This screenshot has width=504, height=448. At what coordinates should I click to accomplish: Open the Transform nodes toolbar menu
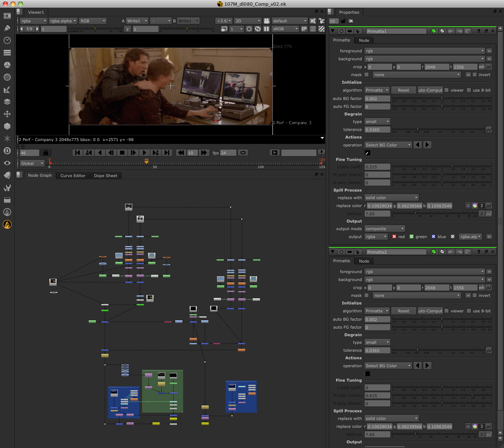[x=7, y=114]
